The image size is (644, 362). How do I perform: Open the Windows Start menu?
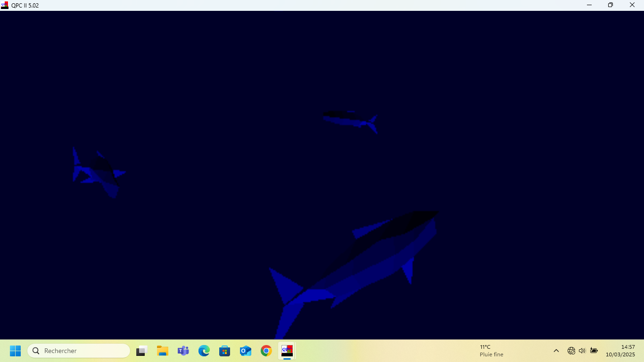pos(16,351)
